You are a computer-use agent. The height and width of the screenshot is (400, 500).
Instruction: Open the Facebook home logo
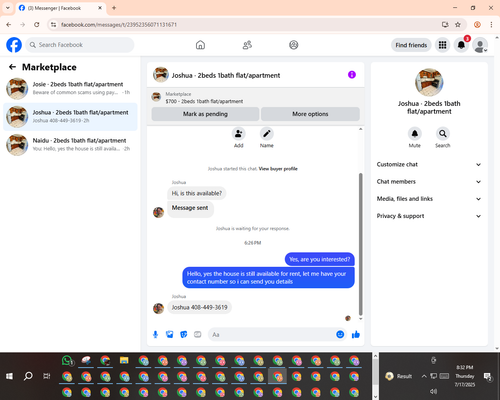point(14,45)
